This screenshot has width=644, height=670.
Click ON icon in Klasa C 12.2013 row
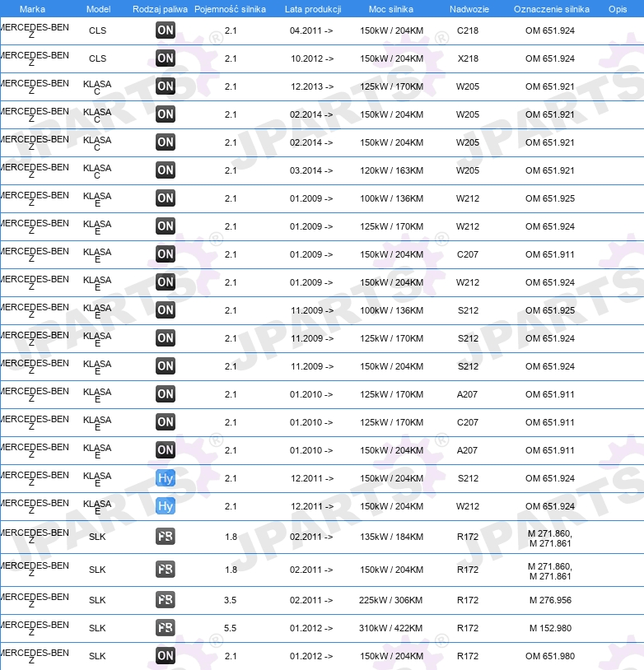point(165,86)
